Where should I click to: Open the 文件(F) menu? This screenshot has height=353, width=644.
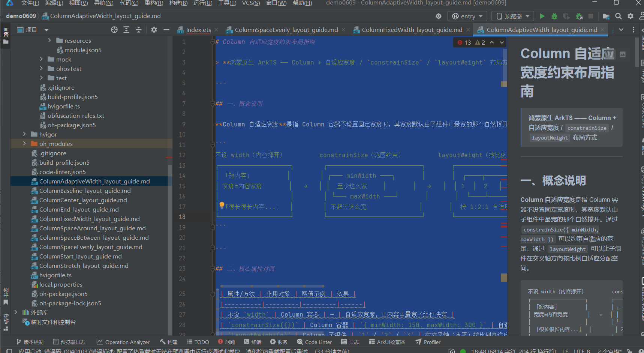point(30,3)
